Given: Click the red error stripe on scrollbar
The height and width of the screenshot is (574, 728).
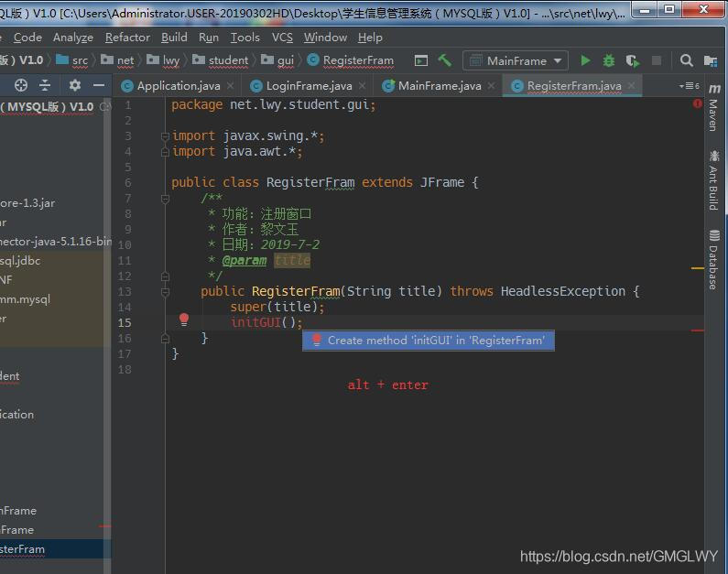Looking at the screenshot, I should coord(698,330).
